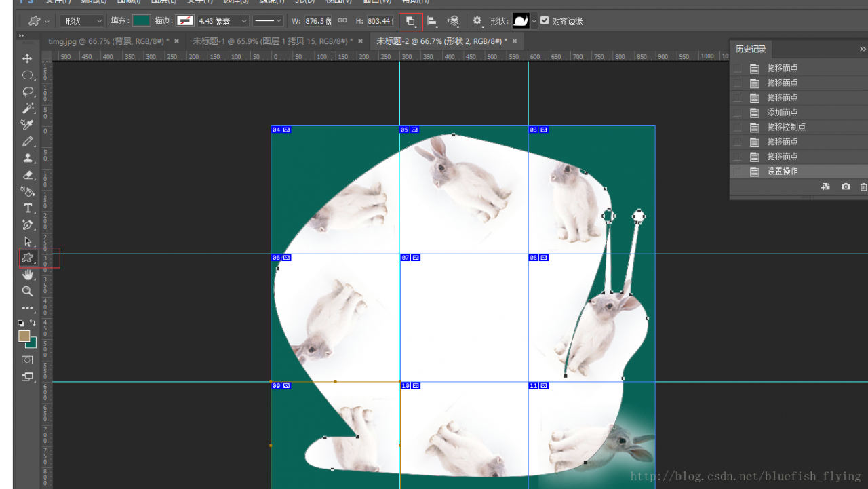Open the custom shape picker dropdown

[534, 21]
